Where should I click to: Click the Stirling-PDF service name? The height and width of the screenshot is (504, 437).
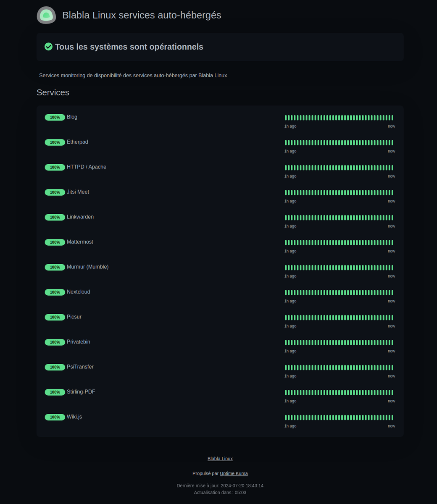(81, 392)
